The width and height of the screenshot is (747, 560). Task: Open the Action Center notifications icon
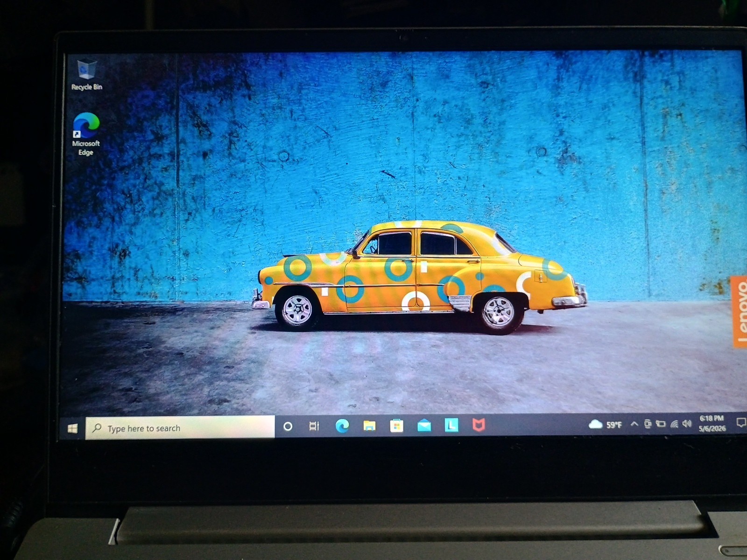click(740, 422)
